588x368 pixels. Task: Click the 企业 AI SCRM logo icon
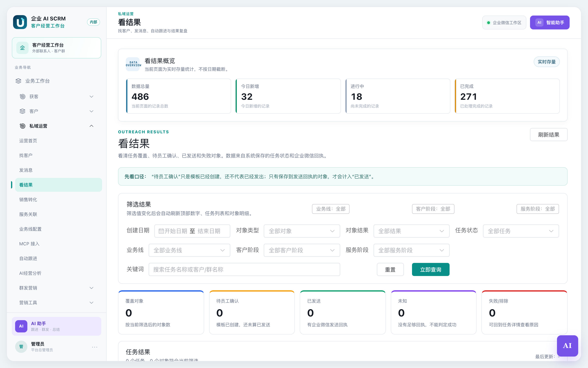[20, 22]
